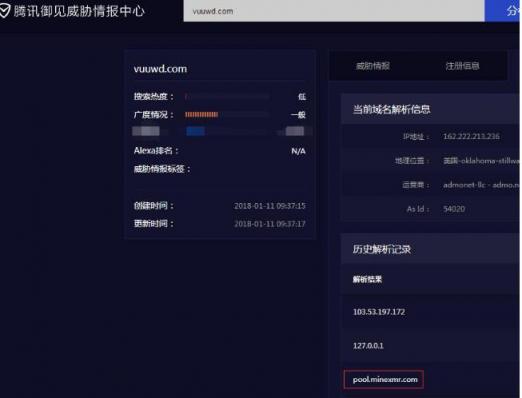Click the 搜索热度 progress bar
Screen dimensions: 522x398
pyautogui.click(x=227, y=97)
